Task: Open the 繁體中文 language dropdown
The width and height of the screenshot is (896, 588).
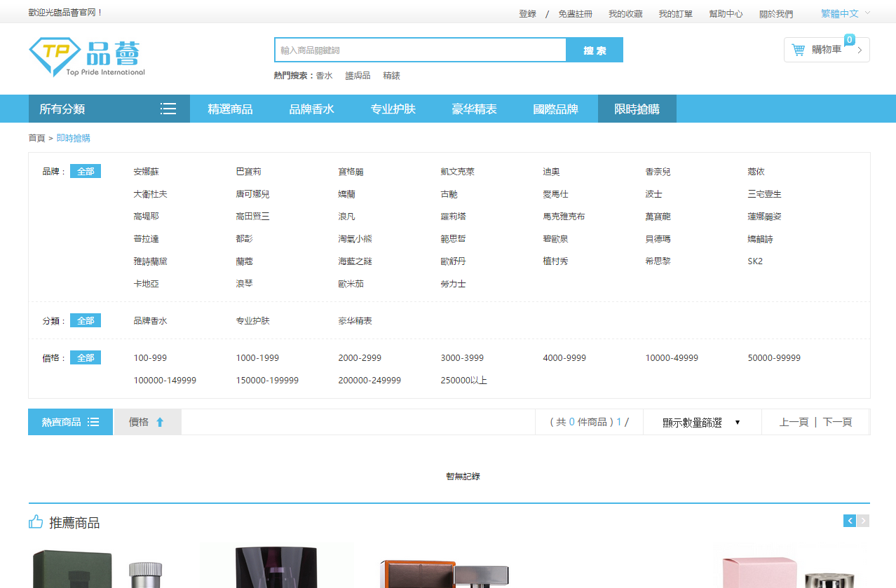Action: point(841,13)
